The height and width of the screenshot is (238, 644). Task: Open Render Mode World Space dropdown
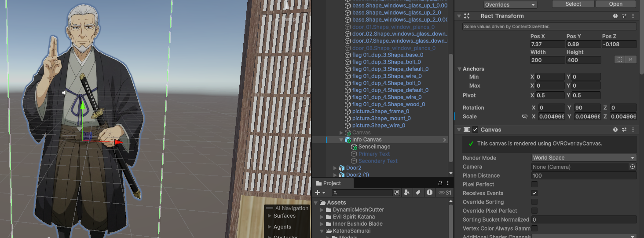tap(584, 158)
